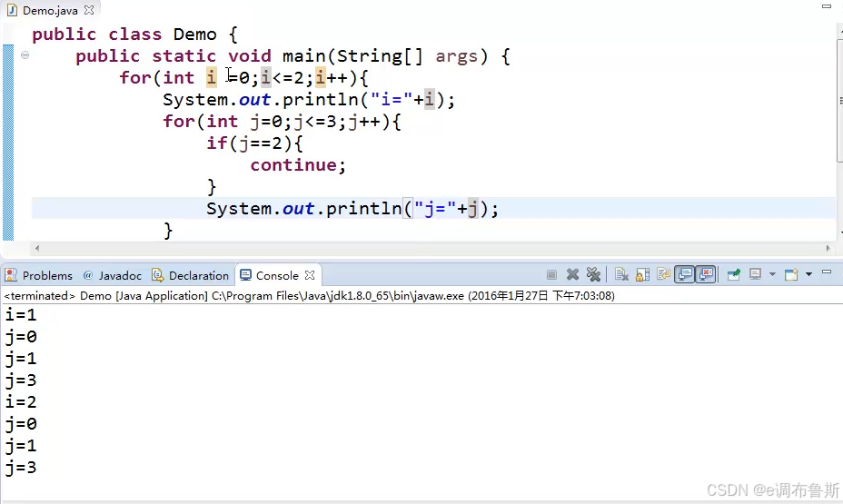843x504 pixels.
Task: Click the editor horizontal scrollbar right arrow
Action: [x=828, y=248]
